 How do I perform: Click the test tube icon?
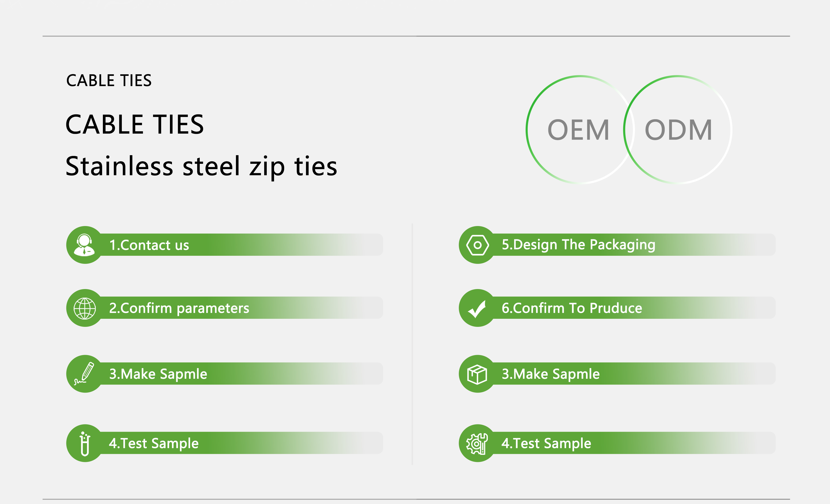[85, 444]
